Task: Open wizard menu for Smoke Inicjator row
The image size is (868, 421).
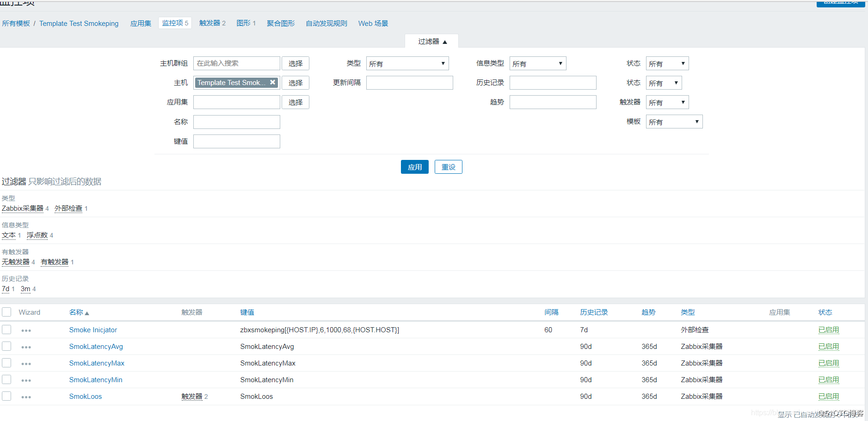Action: pyautogui.click(x=26, y=330)
